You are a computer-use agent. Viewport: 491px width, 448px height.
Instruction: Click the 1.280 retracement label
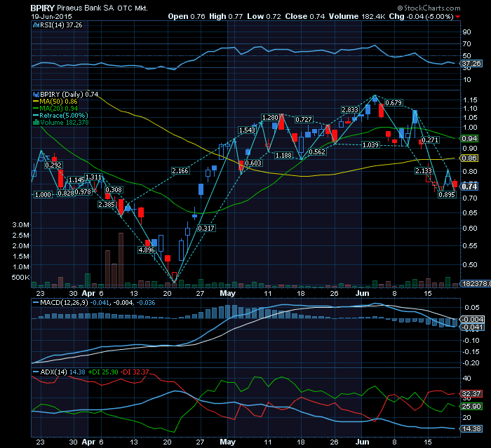[270, 117]
